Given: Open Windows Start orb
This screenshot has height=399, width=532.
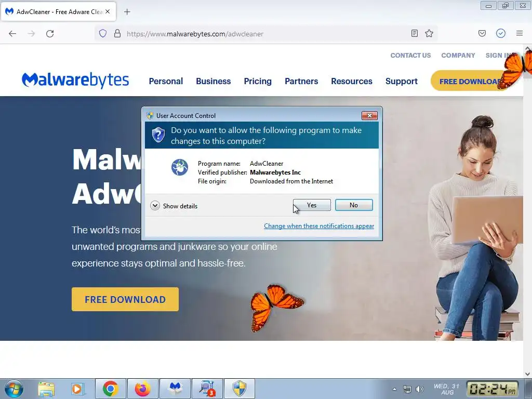Looking at the screenshot, I should click(x=14, y=389).
